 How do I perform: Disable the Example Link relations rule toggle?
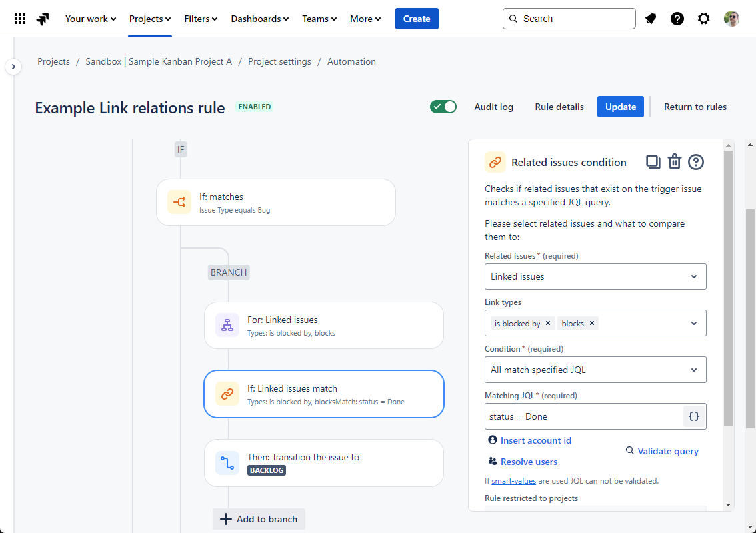tap(443, 106)
